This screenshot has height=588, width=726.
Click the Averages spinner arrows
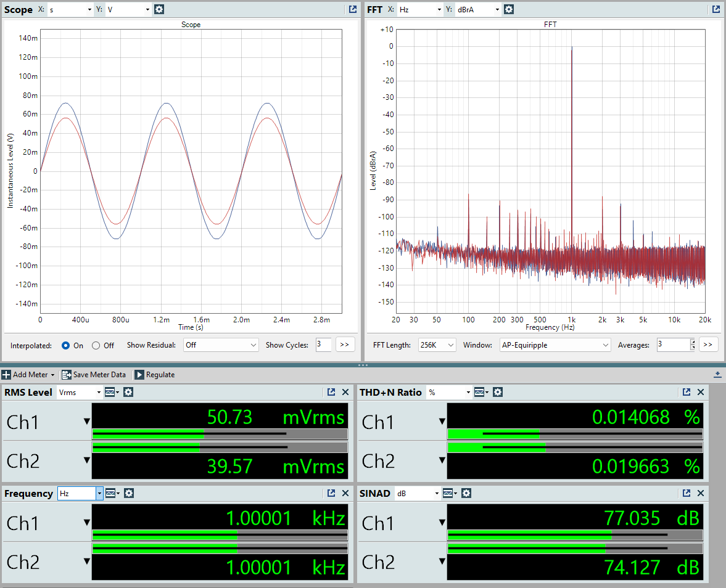(693, 345)
